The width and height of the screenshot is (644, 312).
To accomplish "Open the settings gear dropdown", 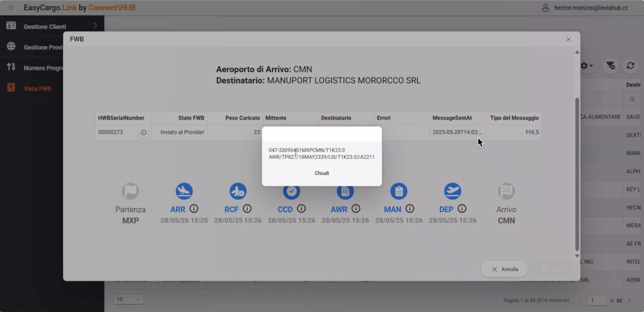I will click(586, 66).
